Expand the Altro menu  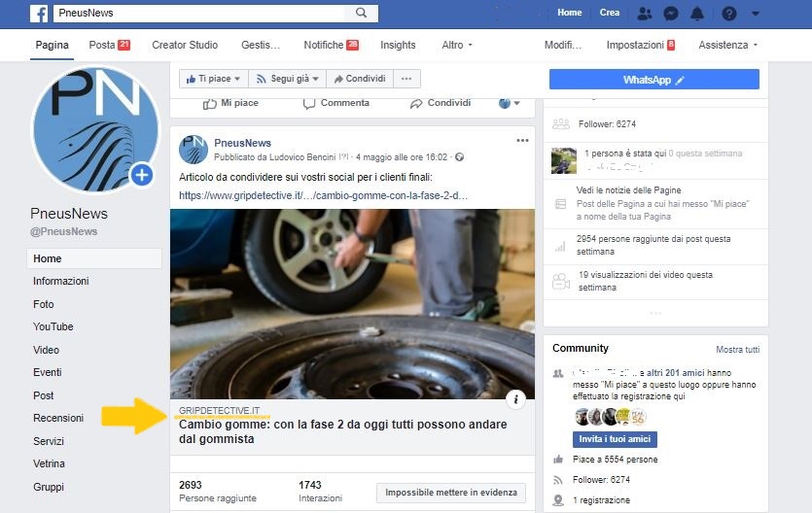coord(457,45)
